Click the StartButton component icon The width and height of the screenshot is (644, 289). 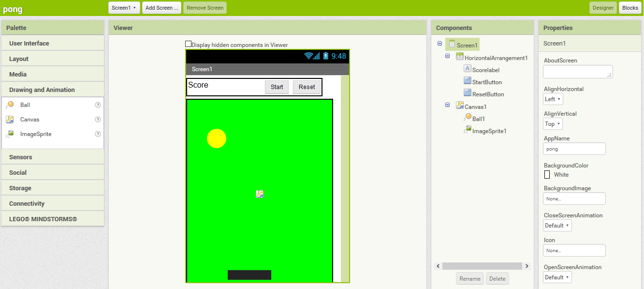[x=468, y=81]
